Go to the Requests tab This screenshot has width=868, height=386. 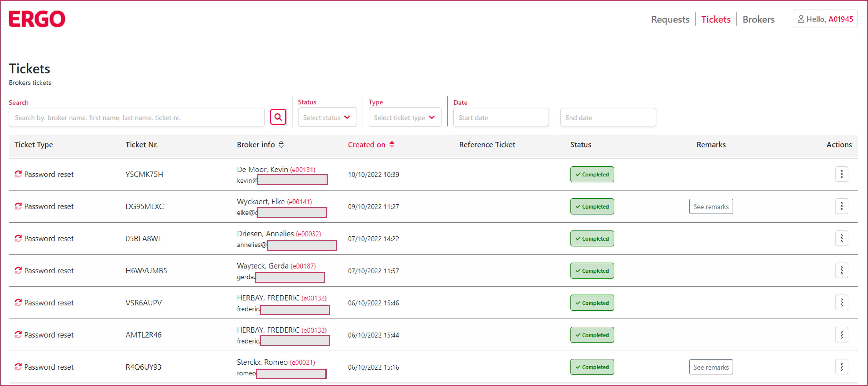670,20
